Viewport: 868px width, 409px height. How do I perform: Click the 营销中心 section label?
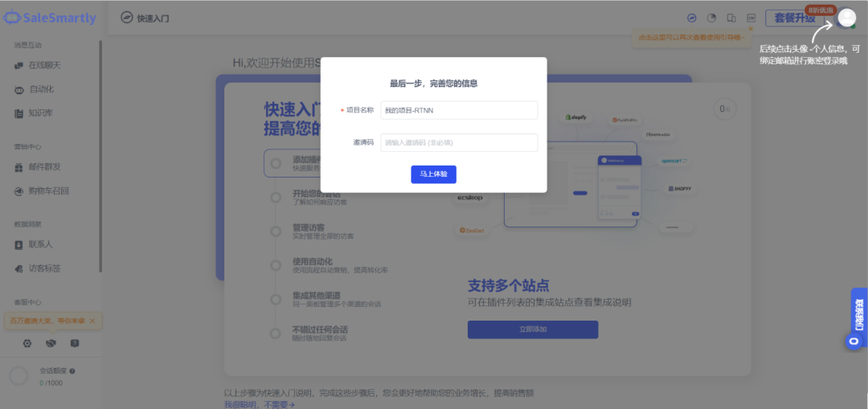(x=27, y=147)
